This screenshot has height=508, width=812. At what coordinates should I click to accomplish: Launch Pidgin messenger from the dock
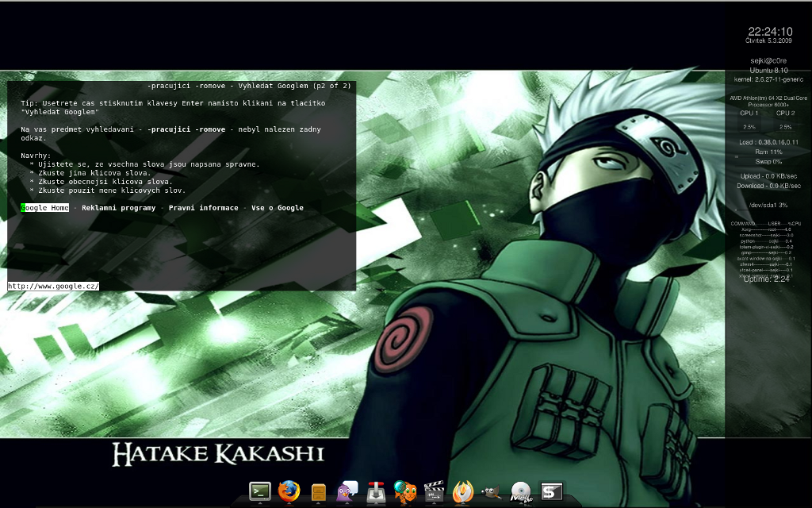pos(347,492)
